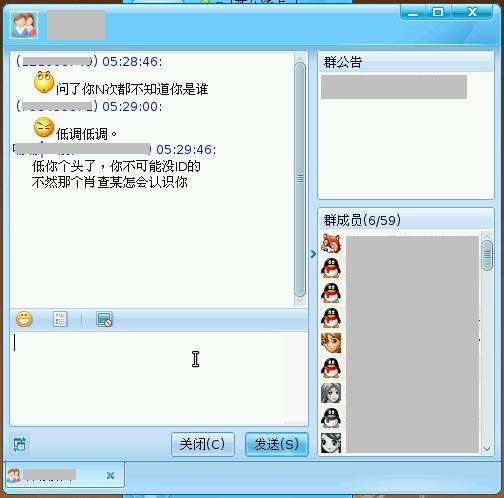Select the gray anime girl member avatar
Image resolution: width=504 pixels, height=498 pixels.
pyautogui.click(x=331, y=393)
